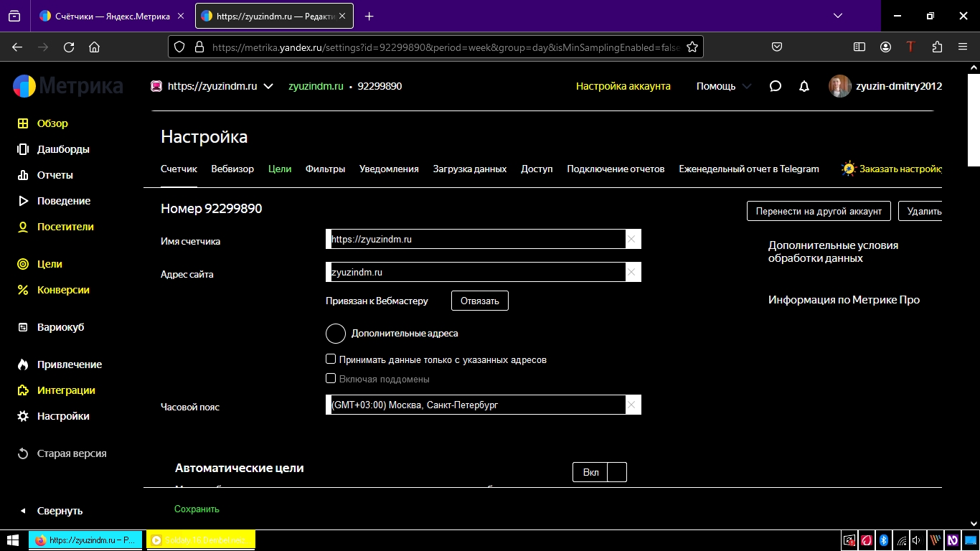This screenshot has width=980, height=551.
Task: Click the zyuzindm.ru site link in header
Action: [x=316, y=86]
